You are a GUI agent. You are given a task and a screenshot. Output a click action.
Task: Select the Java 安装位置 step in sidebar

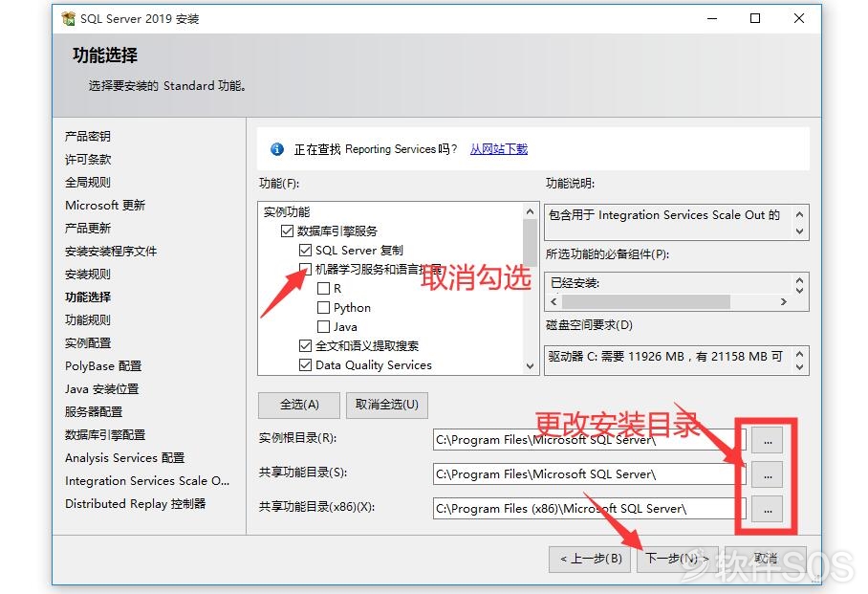tap(101, 389)
